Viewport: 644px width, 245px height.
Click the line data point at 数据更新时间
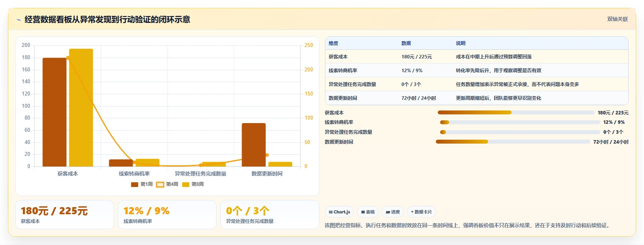[267, 155]
